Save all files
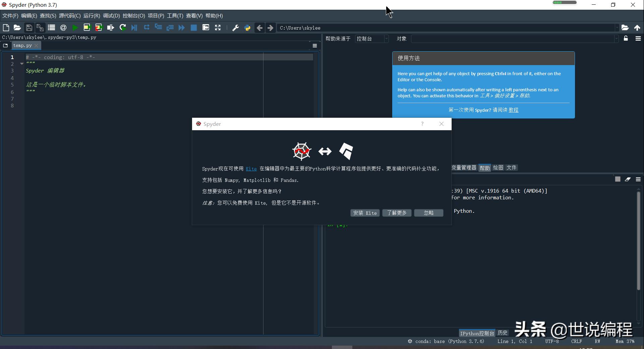 [x=40, y=28]
